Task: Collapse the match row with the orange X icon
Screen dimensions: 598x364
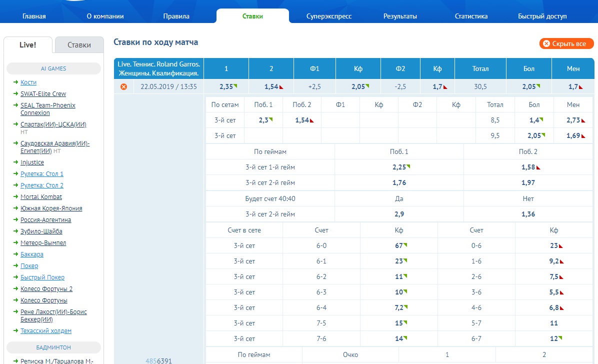Action: [x=123, y=86]
